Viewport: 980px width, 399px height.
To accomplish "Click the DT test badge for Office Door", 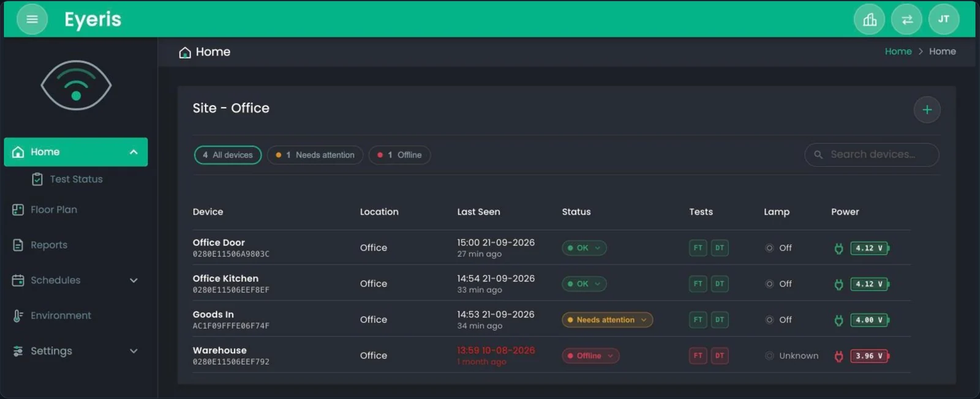I will click(720, 248).
